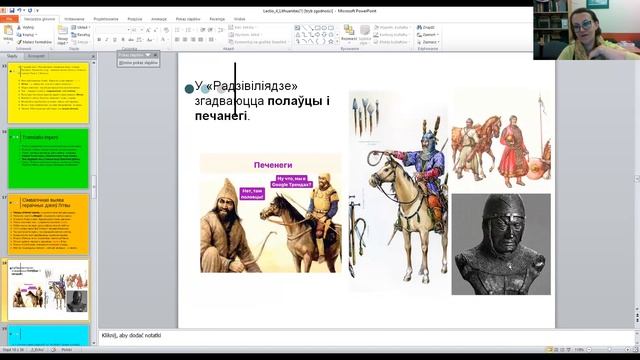Toggle left text alignment
The width and height of the screenshot is (640, 360).
177,40
